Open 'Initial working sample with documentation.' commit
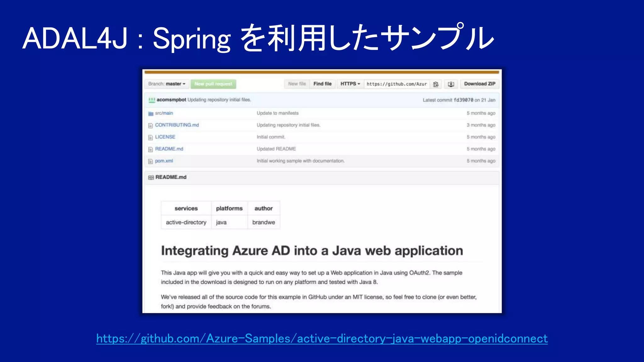Screen dimensions: 644x362 tap(301, 161)
